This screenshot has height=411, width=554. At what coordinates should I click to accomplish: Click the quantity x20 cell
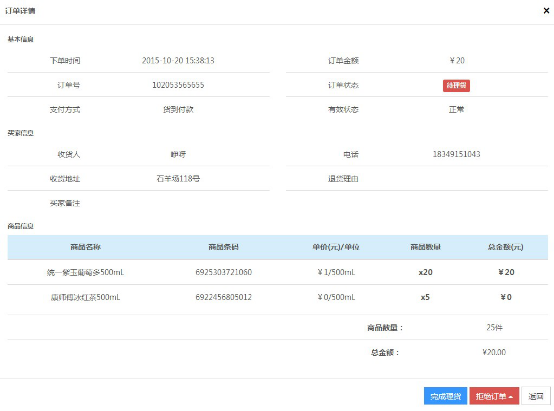425,272
